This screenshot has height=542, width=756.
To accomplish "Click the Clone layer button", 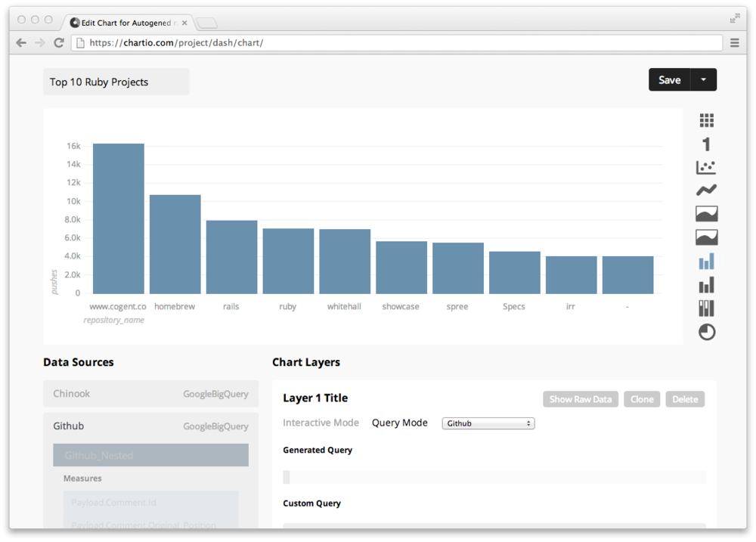I will coord(642,399).
